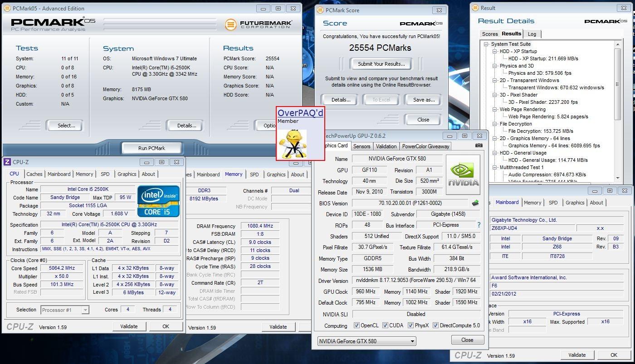Toggle the OpenCL checkbox

(x=357, y=325)
